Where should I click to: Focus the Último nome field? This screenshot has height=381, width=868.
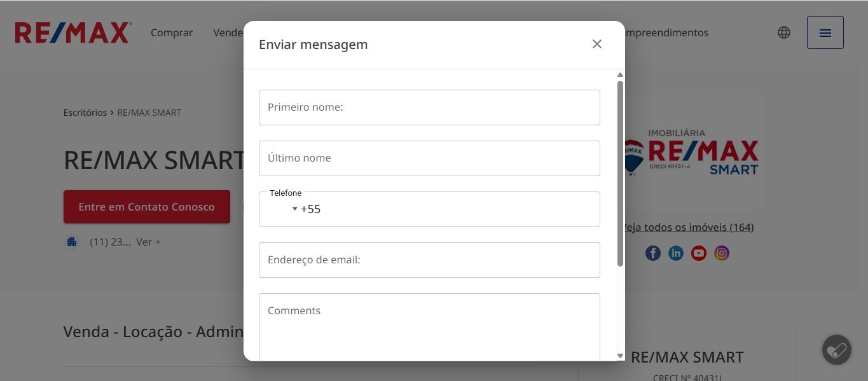(429, 158)
